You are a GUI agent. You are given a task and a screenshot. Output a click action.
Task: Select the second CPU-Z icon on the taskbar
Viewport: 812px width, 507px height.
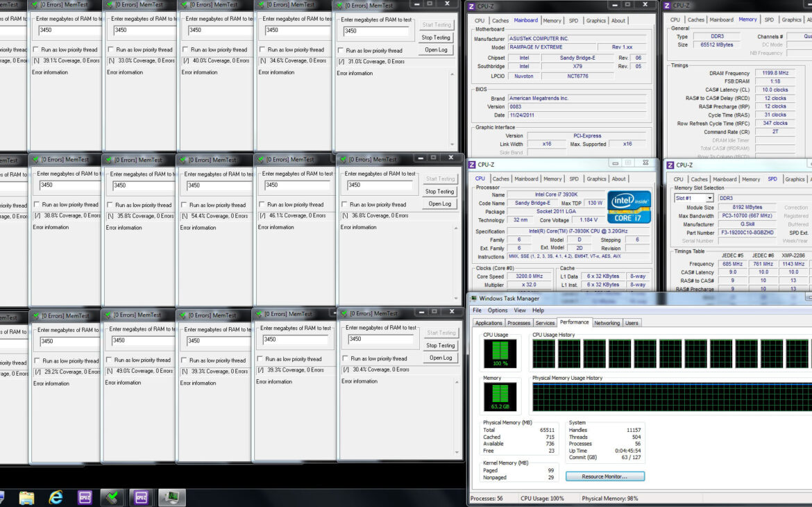(x=142, y=498)
